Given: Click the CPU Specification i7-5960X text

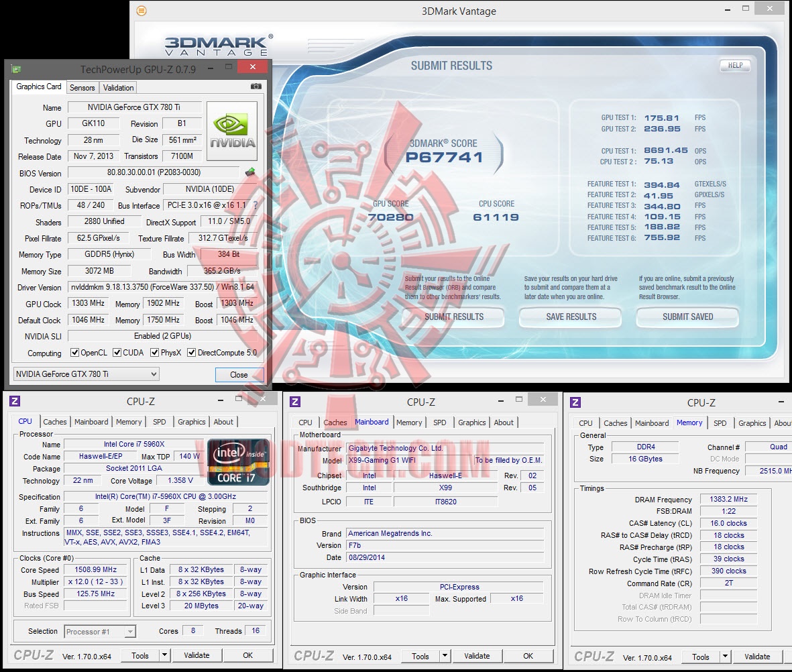Looking at the screenshot, I should click(166, 497).
